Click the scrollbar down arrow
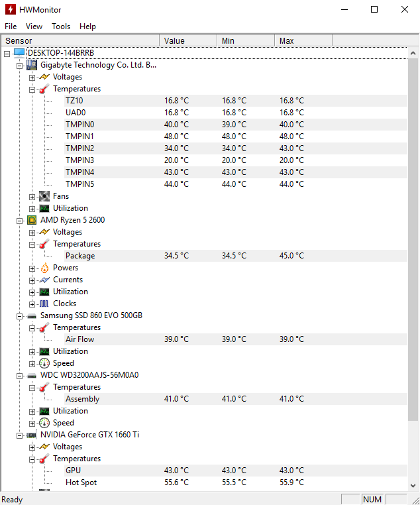The width and height of the screenshot is (420, 505). click(x=413, y=485)
